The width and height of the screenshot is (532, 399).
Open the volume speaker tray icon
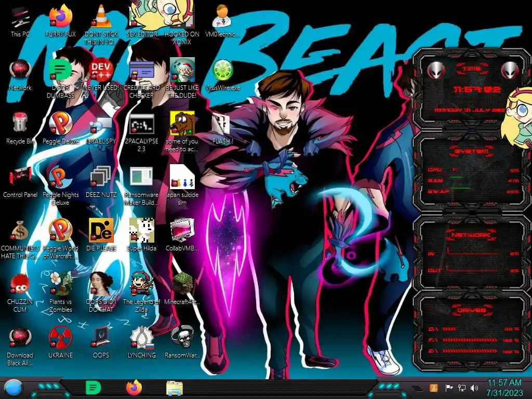(x=474, y=388)
